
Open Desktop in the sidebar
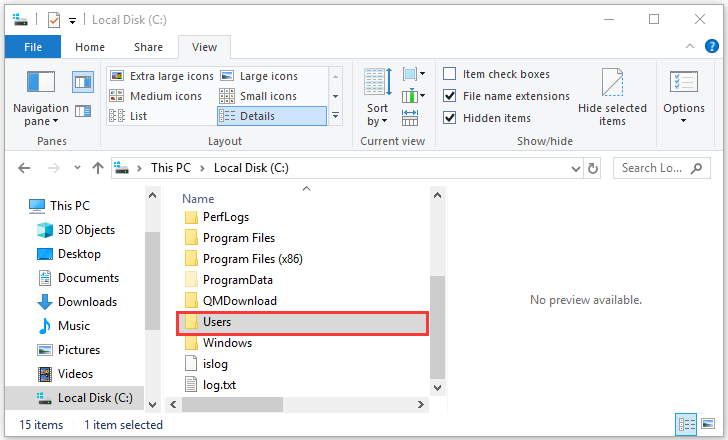[79, 254]
